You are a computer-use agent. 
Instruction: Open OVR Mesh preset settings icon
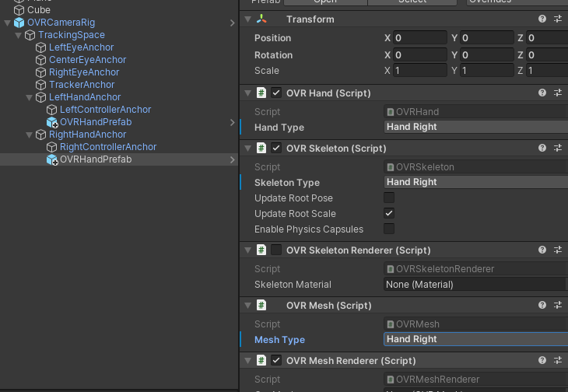[558, 305]
